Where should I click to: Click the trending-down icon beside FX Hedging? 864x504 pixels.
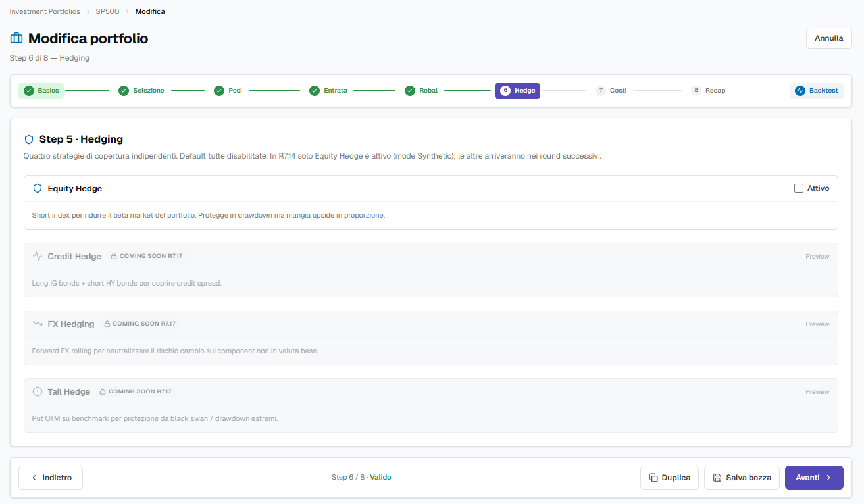38,324
